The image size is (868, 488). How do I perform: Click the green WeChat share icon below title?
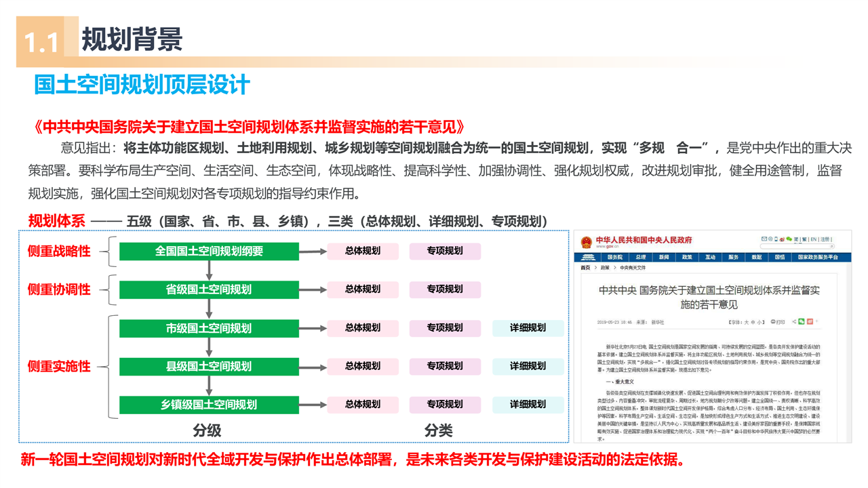pos(802,321)
